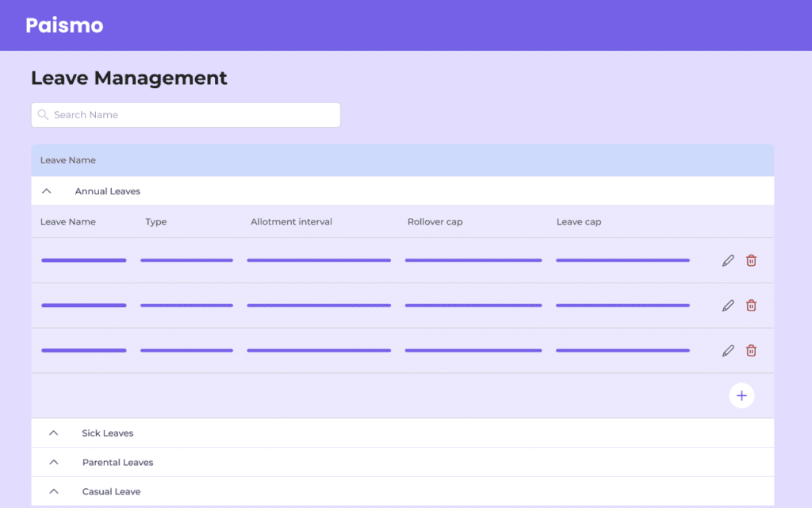Delete the first annual leave entry

(x=751, y=260)
